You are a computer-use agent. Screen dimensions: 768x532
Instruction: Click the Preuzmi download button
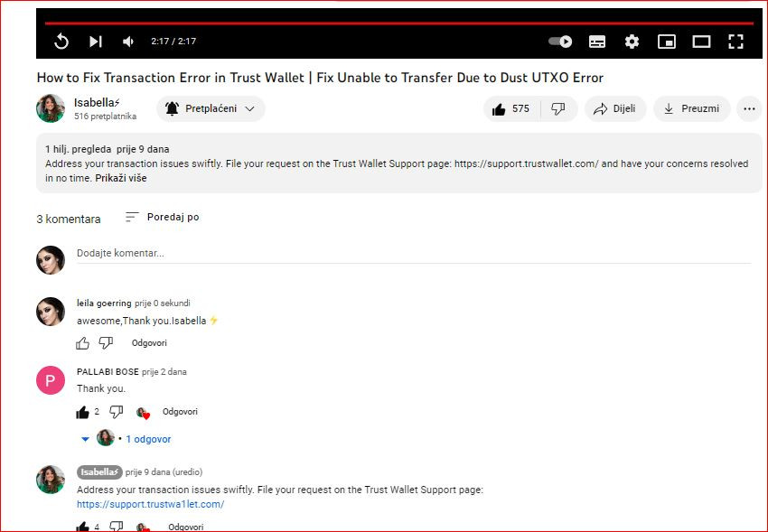pos(691,108)
